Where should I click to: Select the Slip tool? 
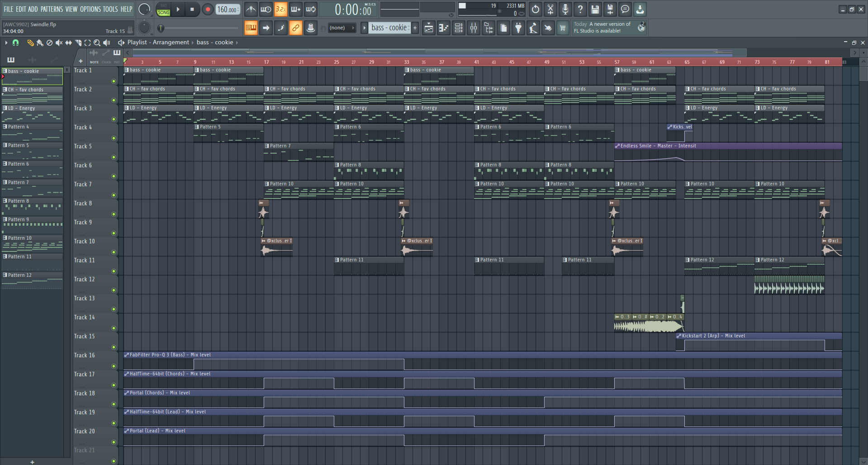pyautogui.click(x=68, y=43)
